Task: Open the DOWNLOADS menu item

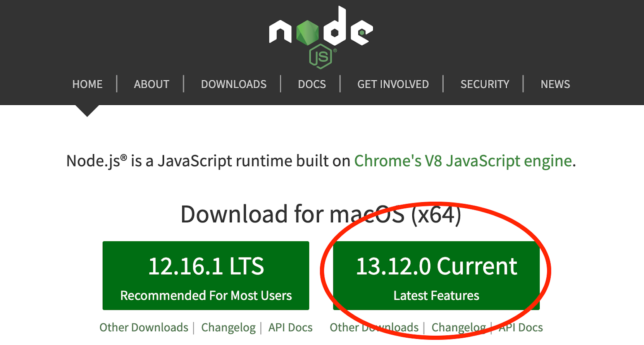Action: point(234,84)
